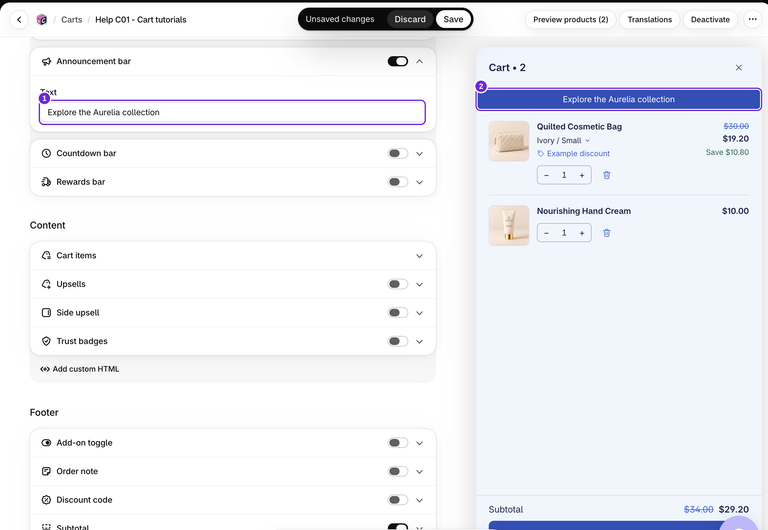Screen dimensions: 768x530
Task: Enable the Side upsell toggle
Action: [398, 313]
